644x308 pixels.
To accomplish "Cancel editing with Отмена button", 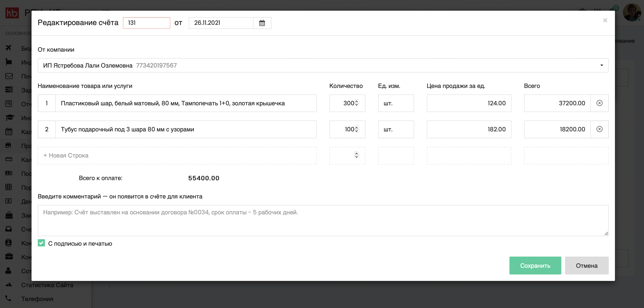I will click(586, 266).
